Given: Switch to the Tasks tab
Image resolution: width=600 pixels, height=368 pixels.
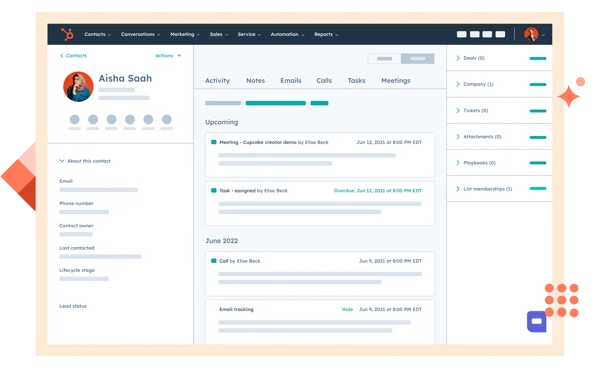Looking at the screenshot, I should click(x=356, y=81).
